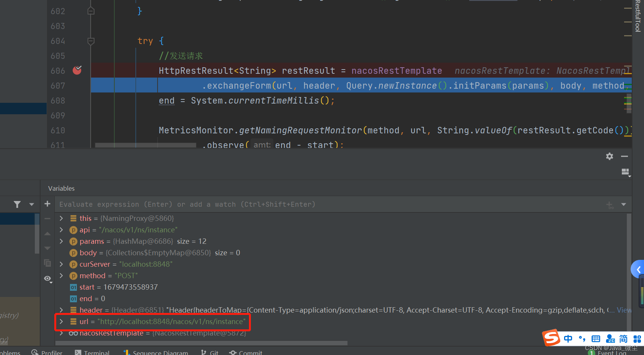Open the dropdown next to the filter icon
The width and height of the screenshot is (644, 355).
pos(32,204)
